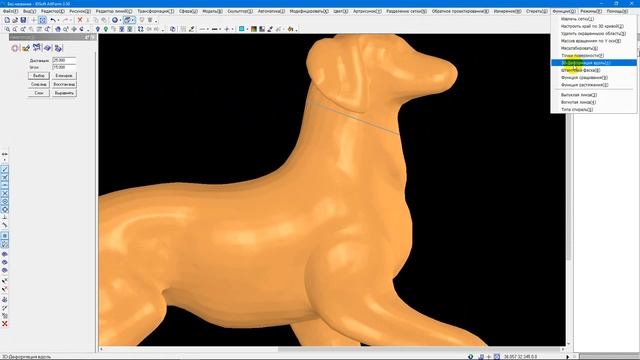Select the 3D Деформация вдоль menu entry
This screenshot has width=640, height=360.
594,63
